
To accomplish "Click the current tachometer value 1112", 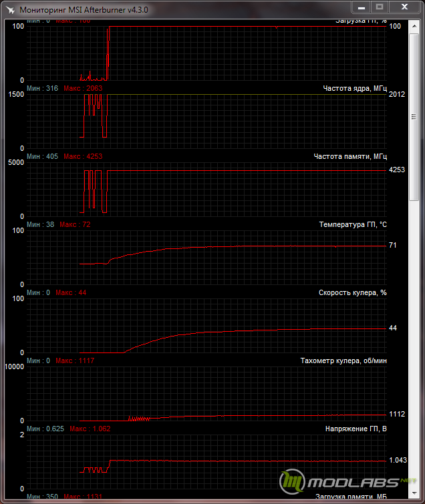I will (x=397, y=415).
